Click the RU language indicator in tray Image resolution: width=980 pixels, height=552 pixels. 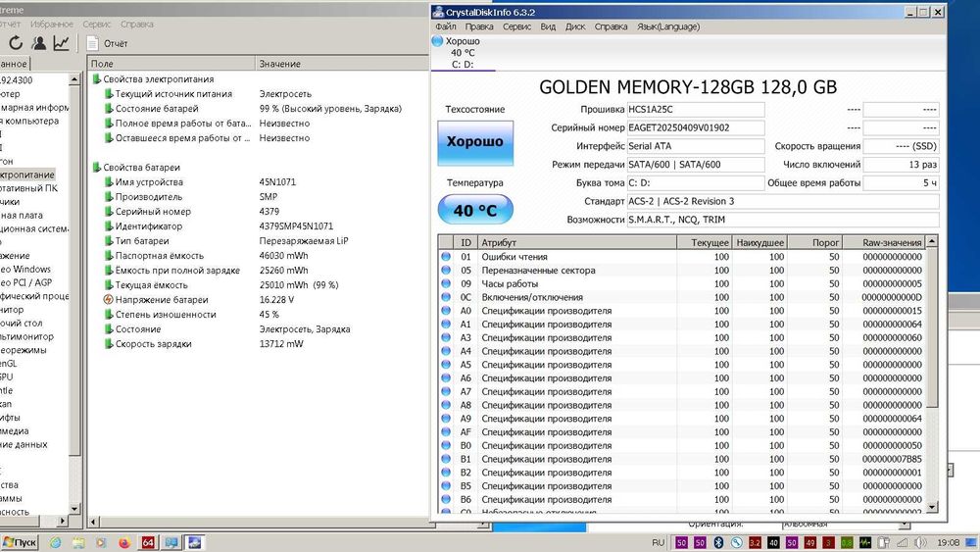tap(659, 542)
